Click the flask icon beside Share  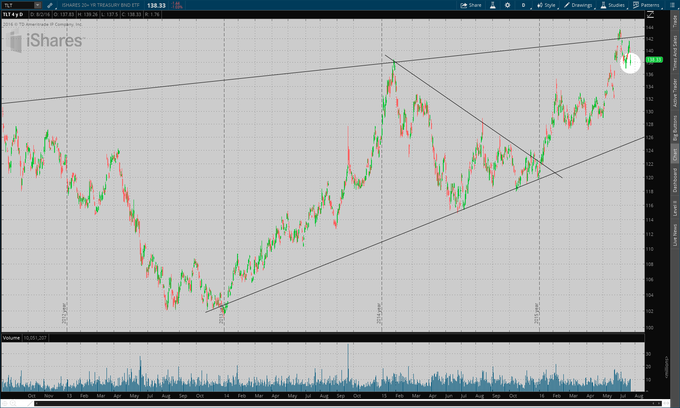point(493,5)
